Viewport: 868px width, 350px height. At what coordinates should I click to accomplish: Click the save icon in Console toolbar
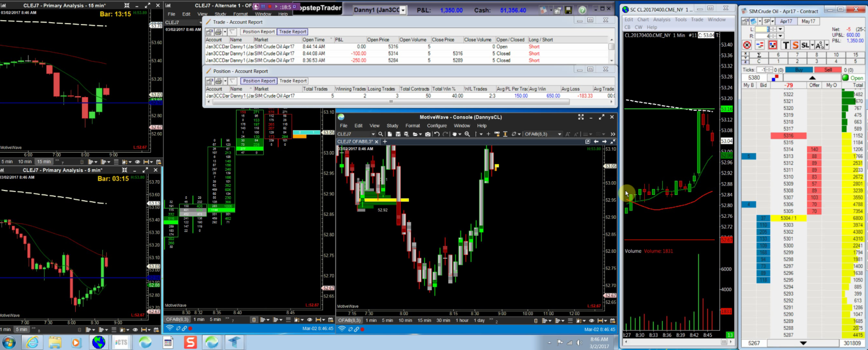[398, 134]
